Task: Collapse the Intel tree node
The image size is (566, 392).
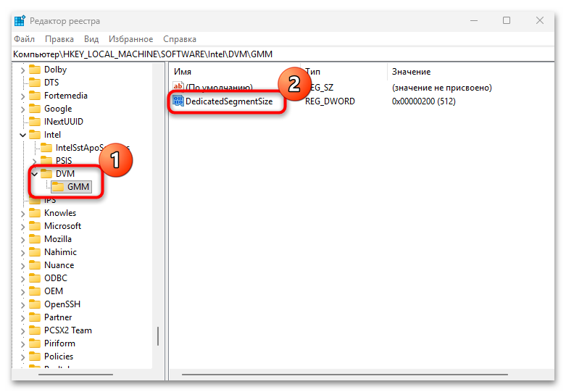Action: pyautogui.click(x=22, y=135)
